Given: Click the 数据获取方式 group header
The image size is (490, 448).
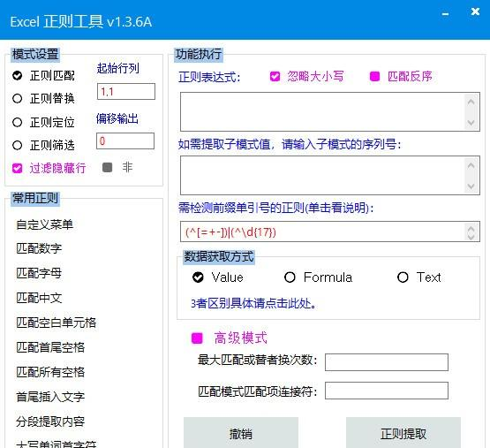Looking at the screenshot, I should tap(219, 256).
